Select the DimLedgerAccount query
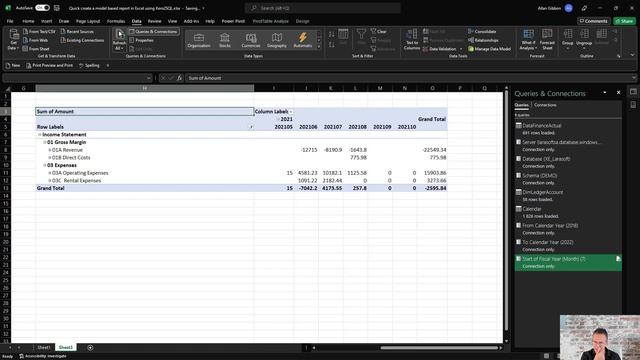Viewport: 640px width, 360px height. pos(568,196)
